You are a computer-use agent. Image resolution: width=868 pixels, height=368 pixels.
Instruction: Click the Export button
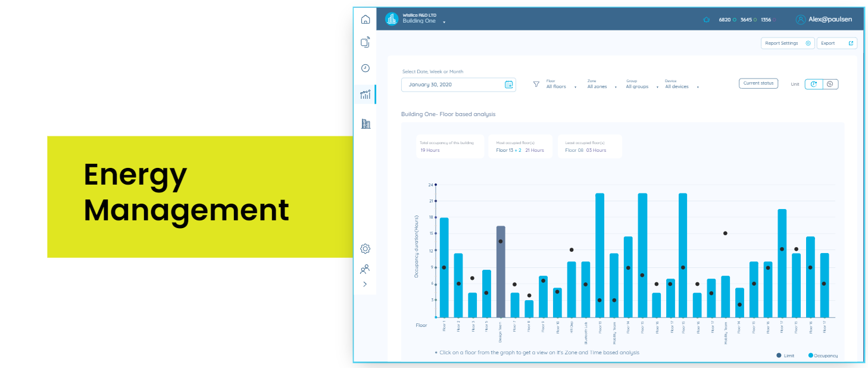click(x=836, y=43)
